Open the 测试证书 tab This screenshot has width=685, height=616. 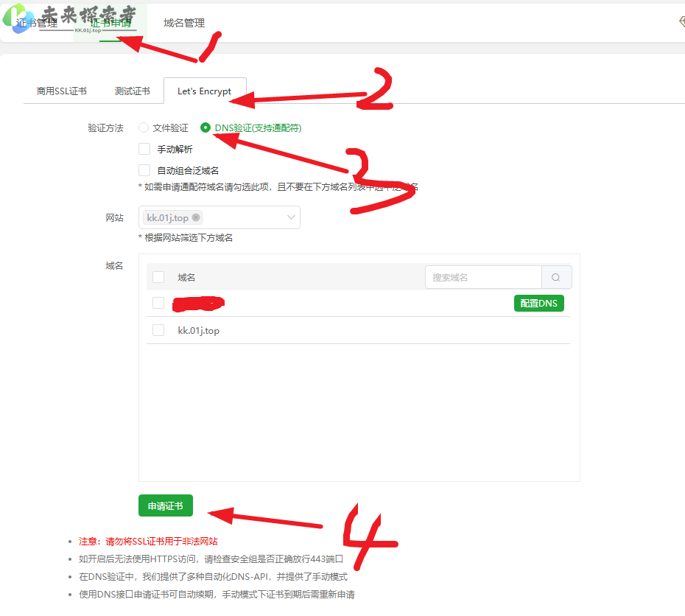[133, 91]
